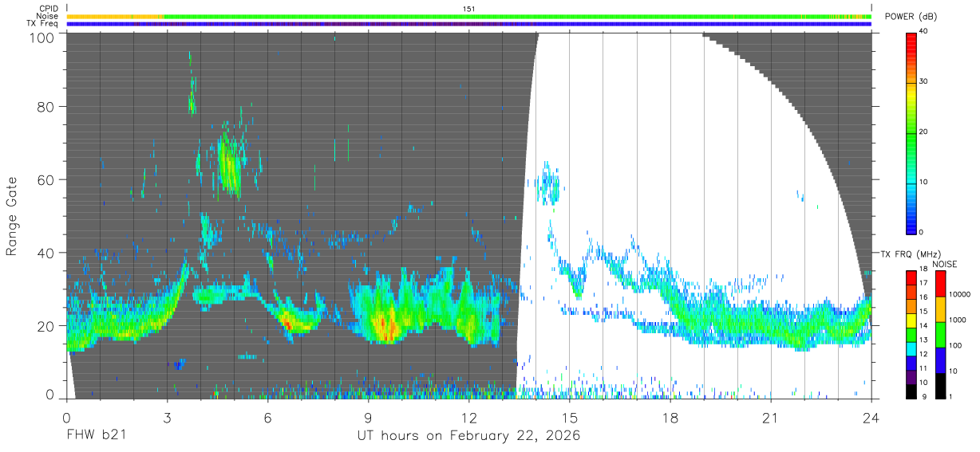Click UT hour tick label 15 on time axis

click(x=569, y=418)
